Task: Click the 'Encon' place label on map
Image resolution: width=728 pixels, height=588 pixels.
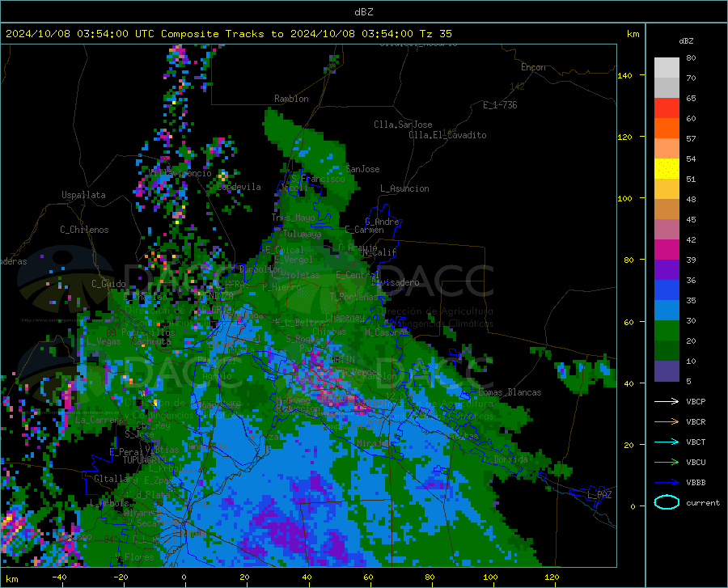Action: 533,67
